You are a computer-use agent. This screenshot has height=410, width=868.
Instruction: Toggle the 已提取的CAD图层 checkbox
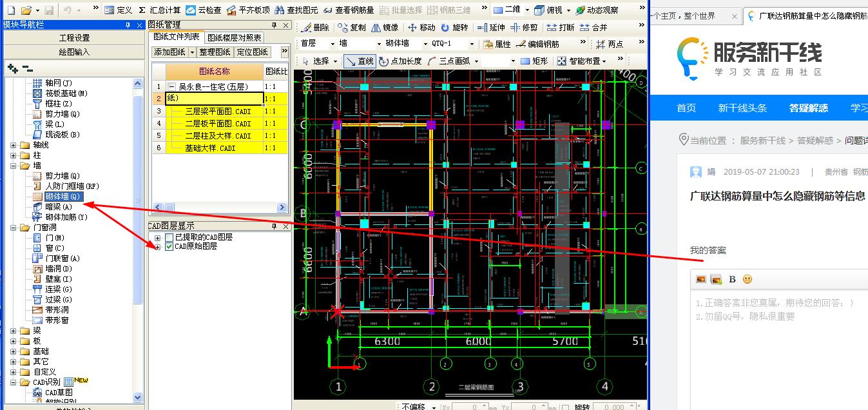[x=169, y=237]
